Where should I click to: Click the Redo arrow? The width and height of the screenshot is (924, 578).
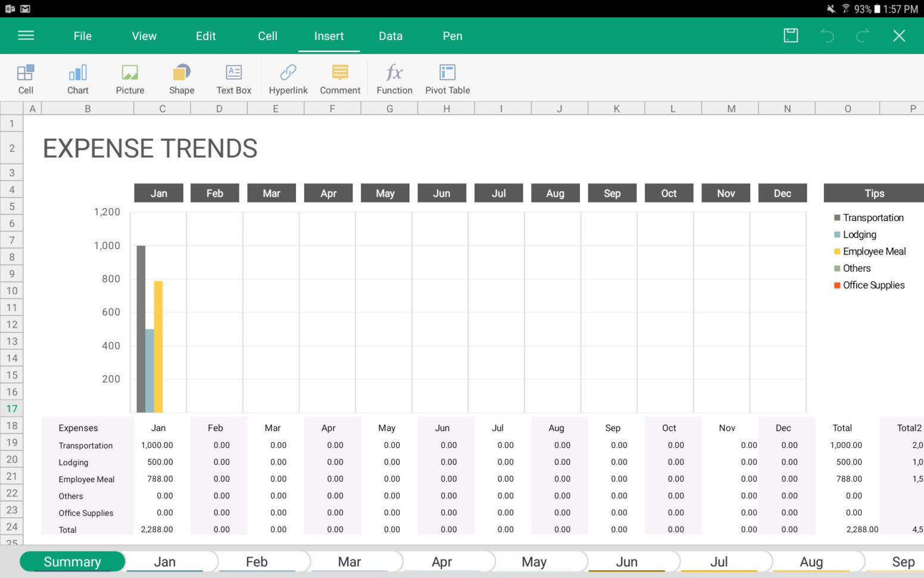click(862, 36)
